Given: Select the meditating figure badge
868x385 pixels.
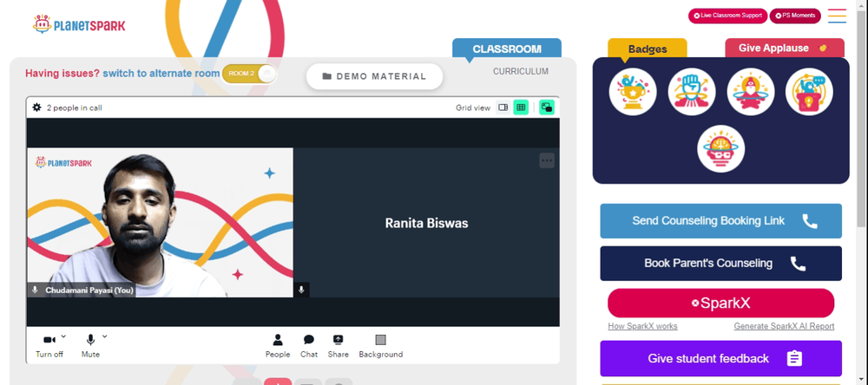Looking at the screenshot, I should click(x=751, y=92).
